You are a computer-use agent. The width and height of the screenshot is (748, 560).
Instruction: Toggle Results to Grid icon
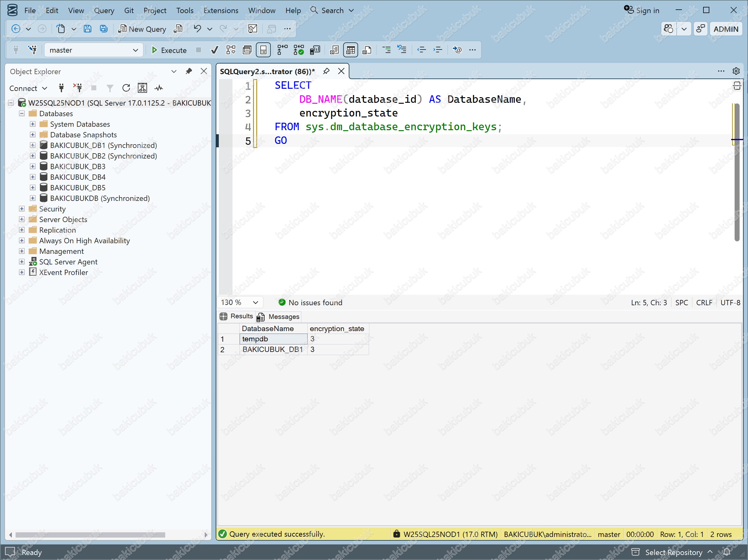[351, 50]
